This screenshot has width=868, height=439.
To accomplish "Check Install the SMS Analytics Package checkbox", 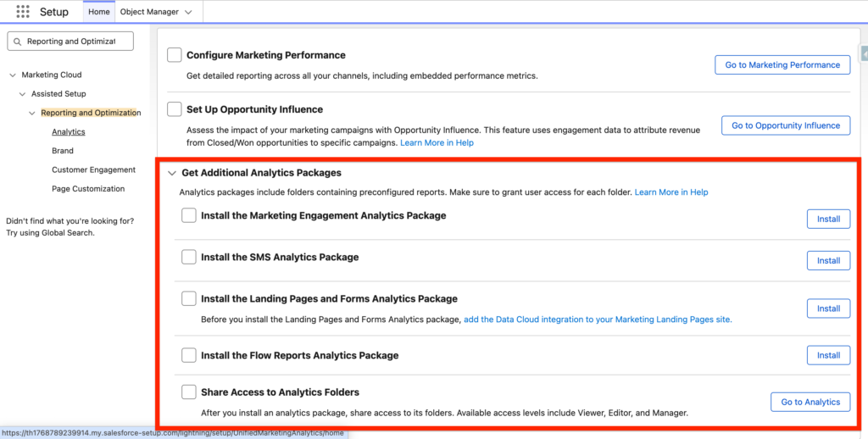I will pyautogui.click(x=189, y=257).
